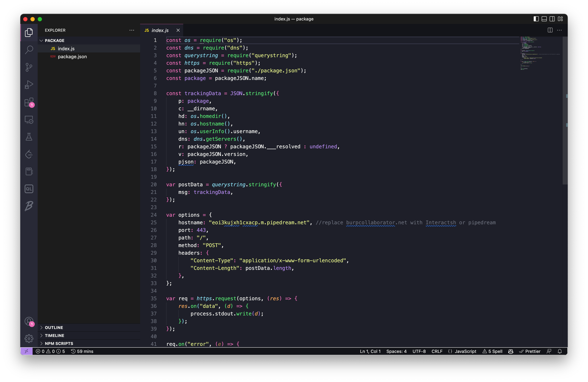Toggle the primary side bar
588x382 pixels.
pyautogui.click(x=536, y=19)
